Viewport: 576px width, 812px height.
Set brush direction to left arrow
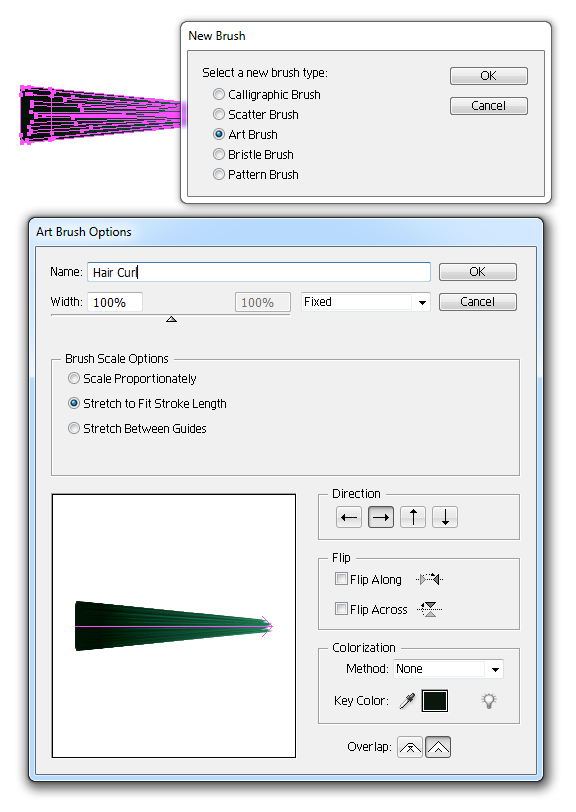tap(349, 517)
